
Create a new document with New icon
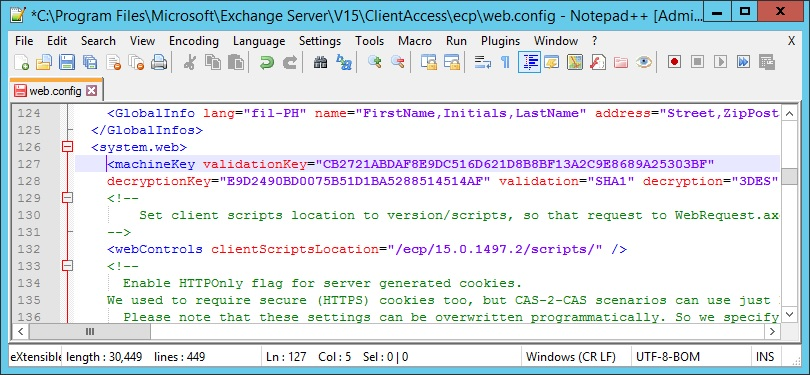pos(21,62)
